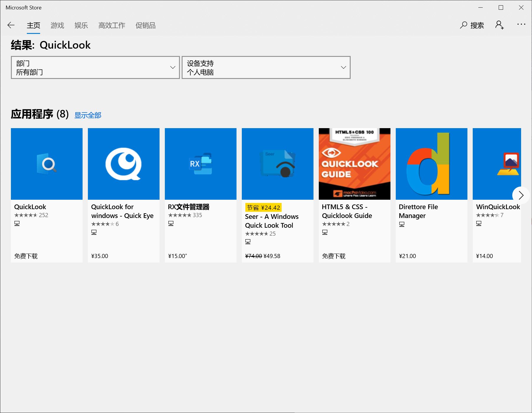The width and height of the screenshot is (532, 413).
Task: Expand the 设备支持 device dropdown
Action: 266,67
